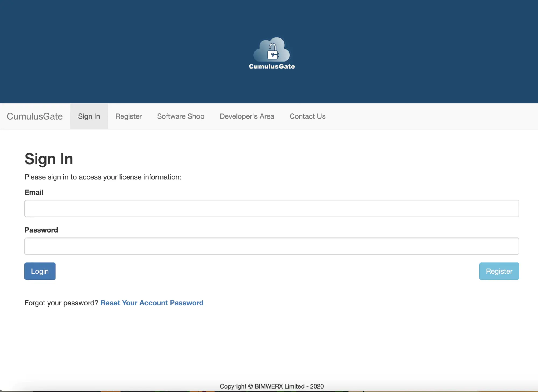Go to the Register nav item
The width and height of the screenshot is (538, 392).
click(129, 116)
